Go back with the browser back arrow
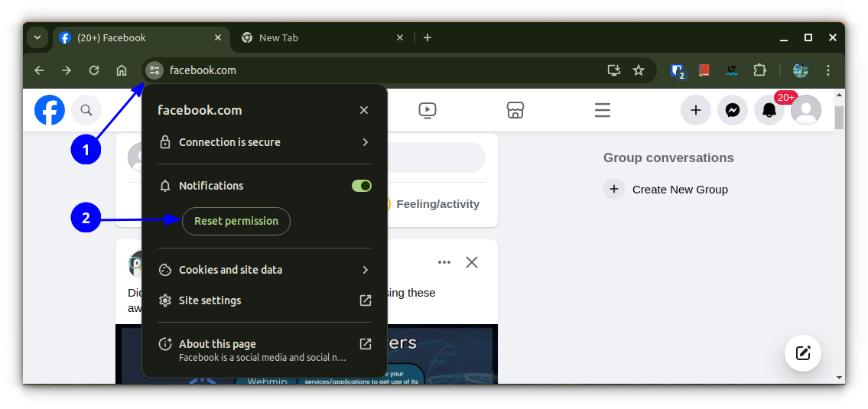 (39, 70)
